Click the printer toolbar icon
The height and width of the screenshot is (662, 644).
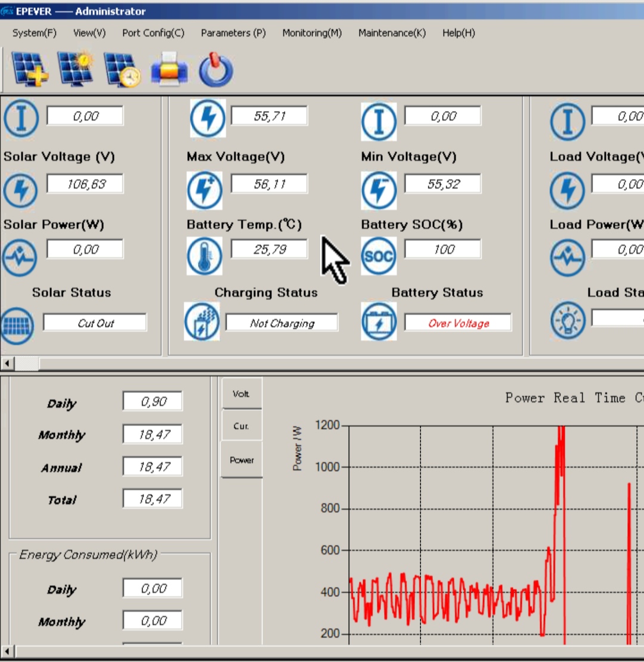click(x=169, y=69)
